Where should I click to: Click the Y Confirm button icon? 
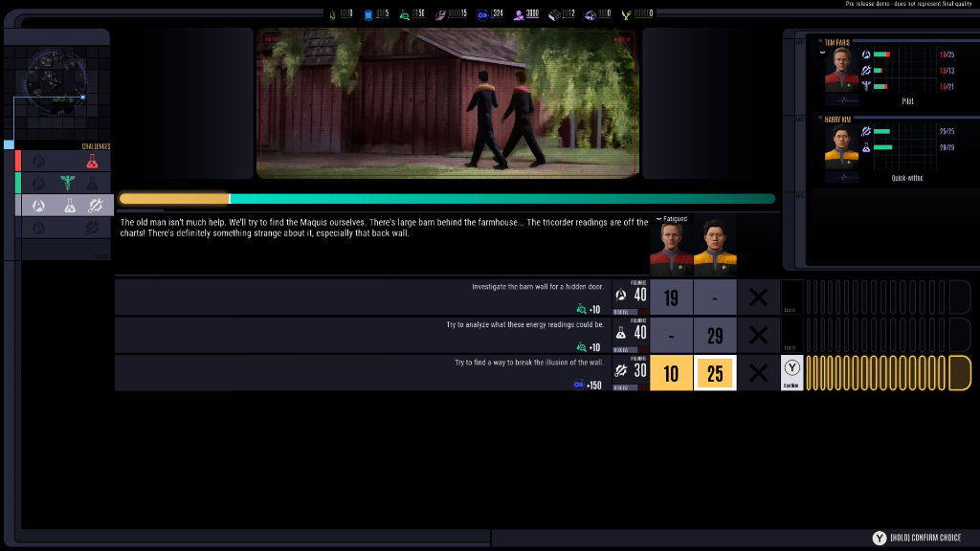click(792, 368)
